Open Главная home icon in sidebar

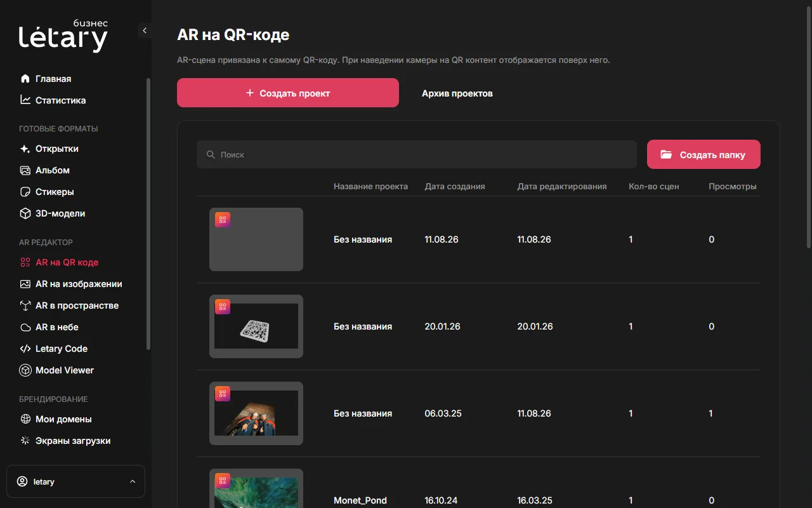(25, 79)
